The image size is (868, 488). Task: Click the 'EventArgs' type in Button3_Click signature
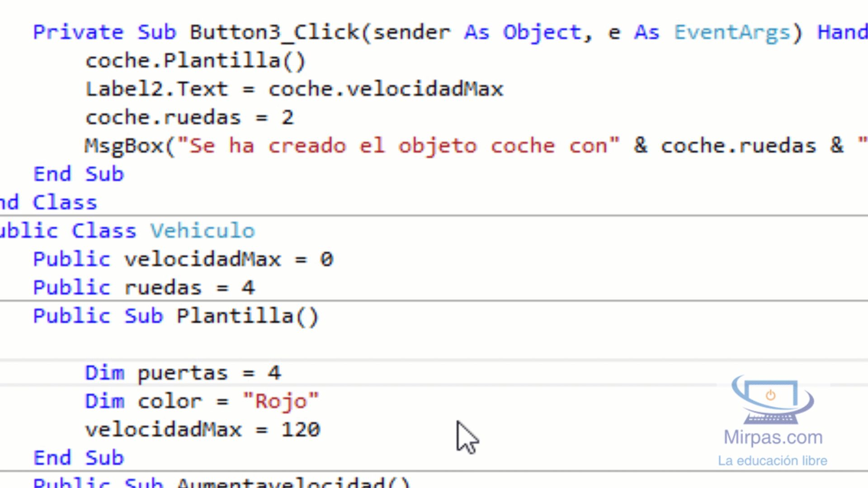732,33
